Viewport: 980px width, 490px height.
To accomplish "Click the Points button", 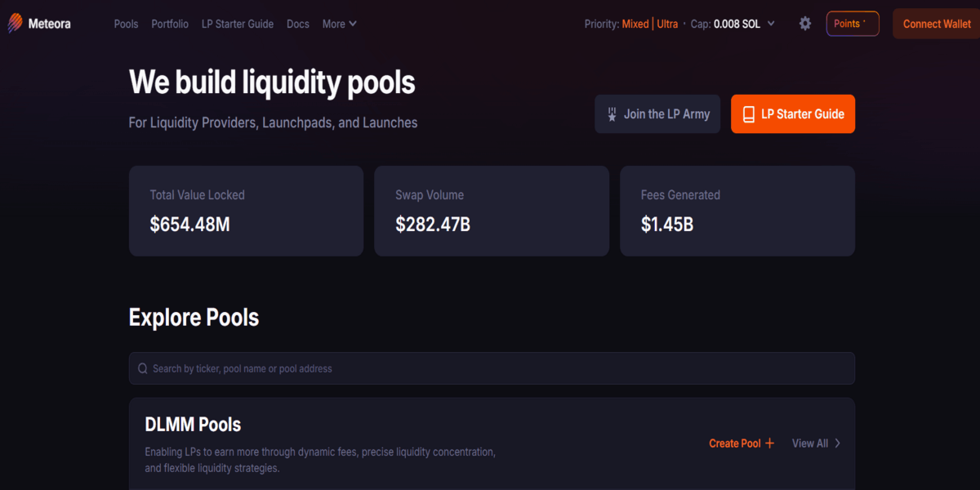I will point(852,24).
